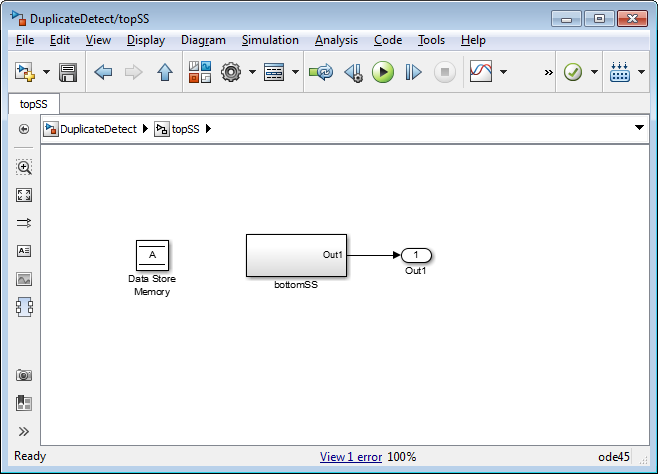Click the Step Forward toolbar icon
658x474 pixels.
click(x=413, y=72)
